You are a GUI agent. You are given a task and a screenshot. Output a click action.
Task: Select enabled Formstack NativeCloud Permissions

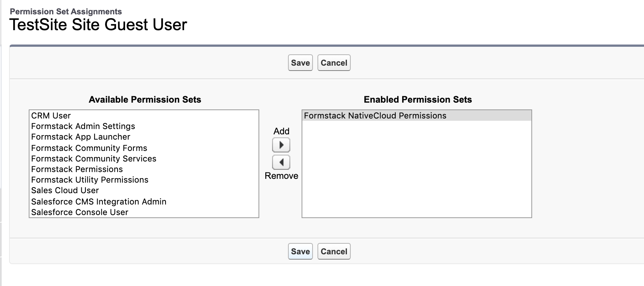tap(375, 116)
